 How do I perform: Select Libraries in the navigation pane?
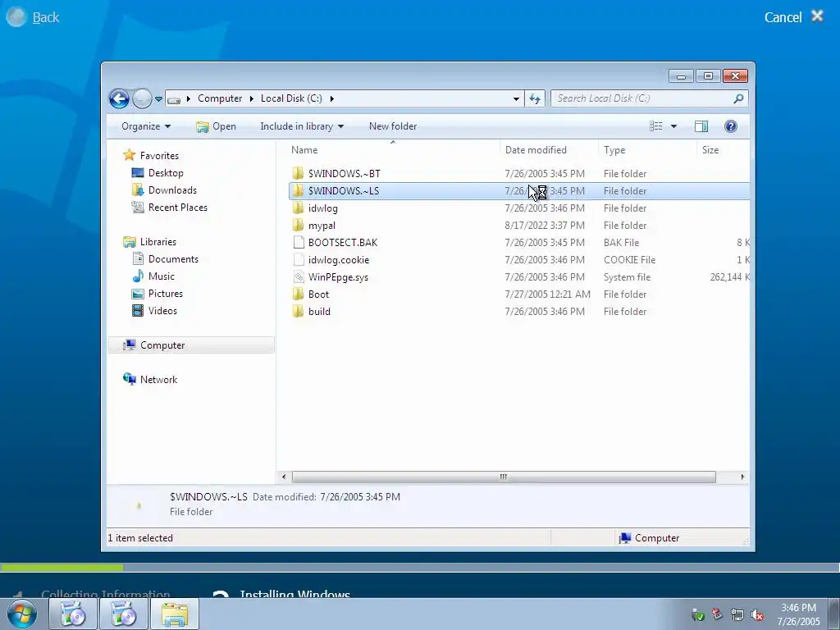(158, 242)
